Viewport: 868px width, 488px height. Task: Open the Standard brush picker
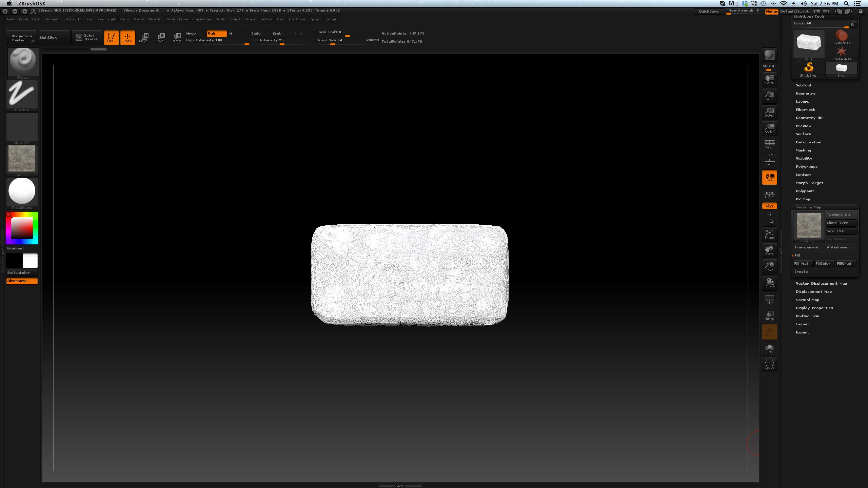click(23, 63)
